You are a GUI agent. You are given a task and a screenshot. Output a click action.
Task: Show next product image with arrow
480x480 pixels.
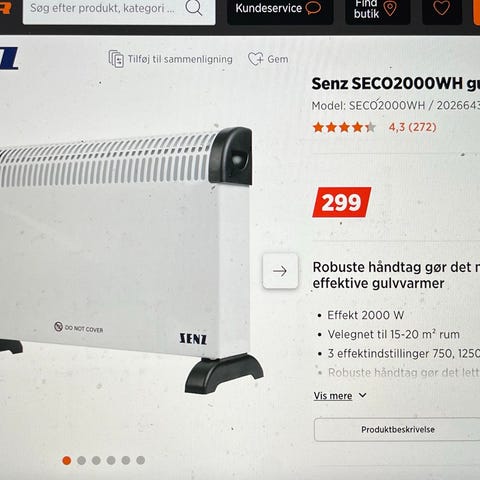pyautogui.click(x=280, y=271)
